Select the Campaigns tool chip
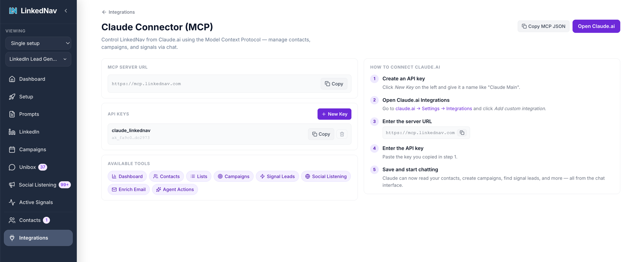644x262 pixels. pyautogui.click(x=233, y=176)
